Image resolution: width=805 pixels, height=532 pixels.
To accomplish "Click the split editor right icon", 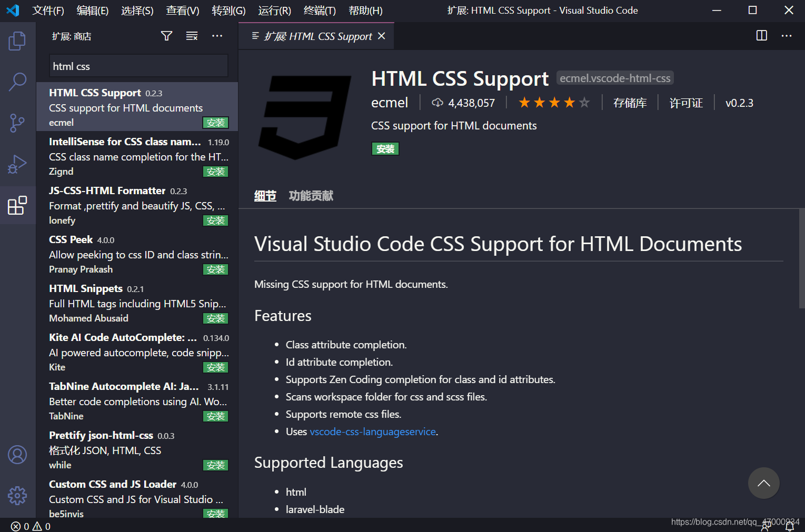I will [761, 35].
